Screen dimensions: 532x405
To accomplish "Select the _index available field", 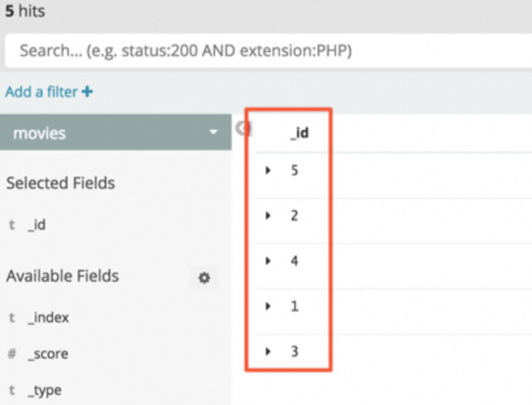I will pyautogui.click(x=49, y=318).
